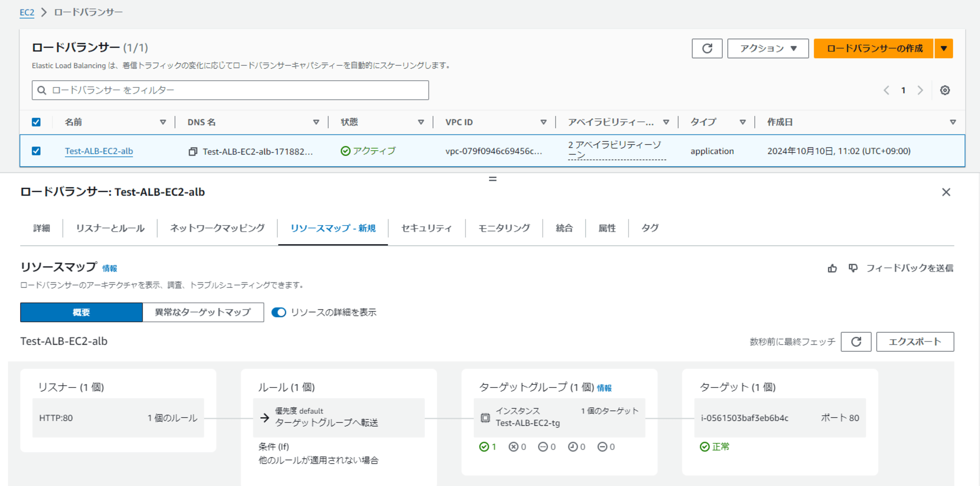Click initial targets count icon
Screen dimensions: 980x486
pyautogui.click(x=573, y=447)
